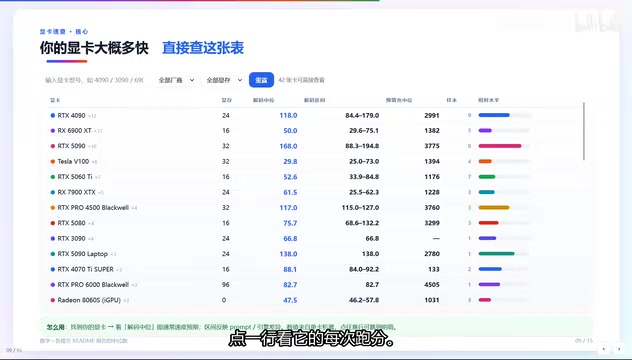Select the RTX 4090 row name
Image resolution: width=632 pixels, height=360 pixels.
[x=71, y=116]
